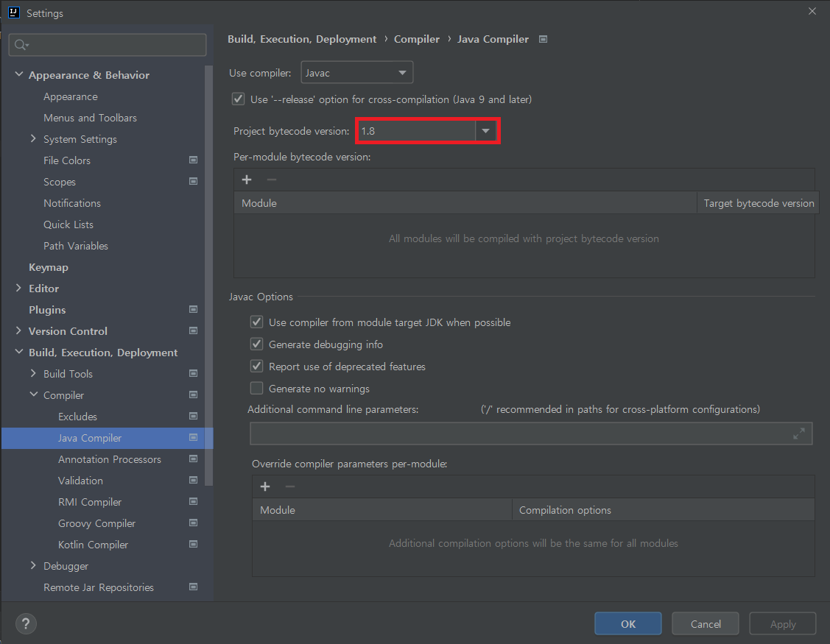Viewport: 830px width, 644px height.
Task: Click project-settings icon on Excludes row
Action: (193, 417)
